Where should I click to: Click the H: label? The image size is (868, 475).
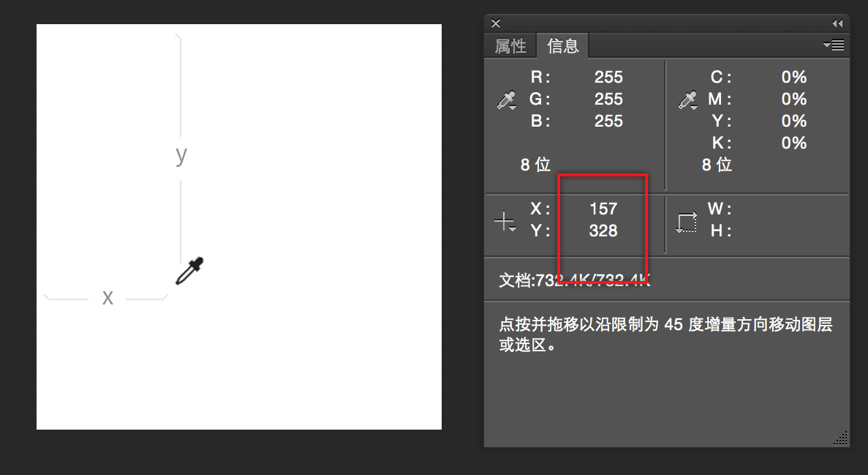point(721,231)
